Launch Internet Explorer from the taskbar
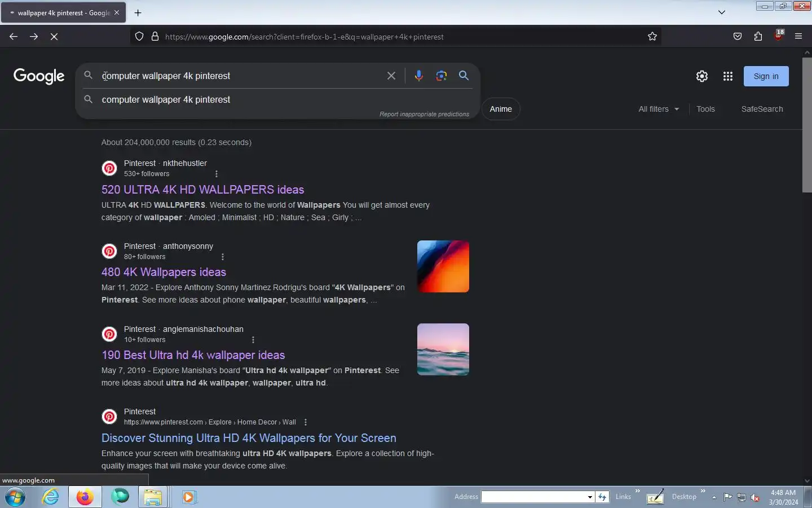The image size is (812, 508). pyautogui.click(x=51, y=497)
